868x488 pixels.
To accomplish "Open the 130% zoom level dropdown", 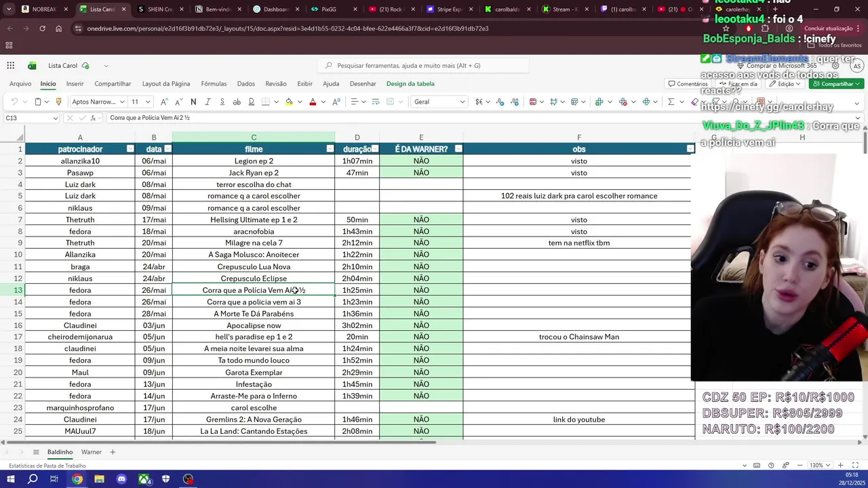I will click(819, 466).
